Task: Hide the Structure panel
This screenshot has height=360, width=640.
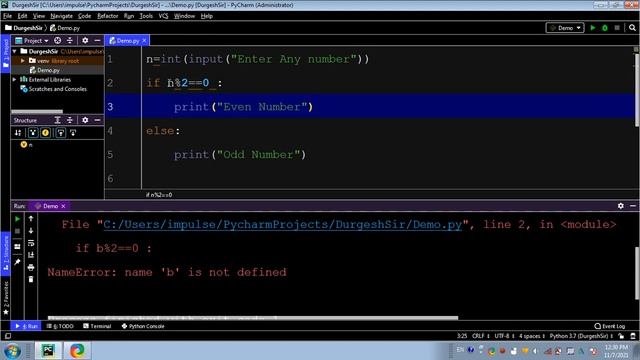Action: click(97, 120)
